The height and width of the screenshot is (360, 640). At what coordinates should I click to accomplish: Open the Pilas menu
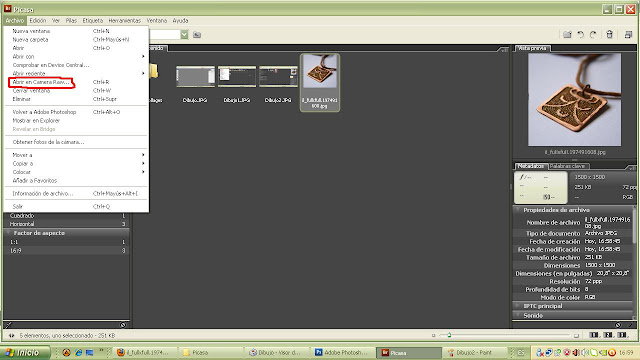click(71, 20)
